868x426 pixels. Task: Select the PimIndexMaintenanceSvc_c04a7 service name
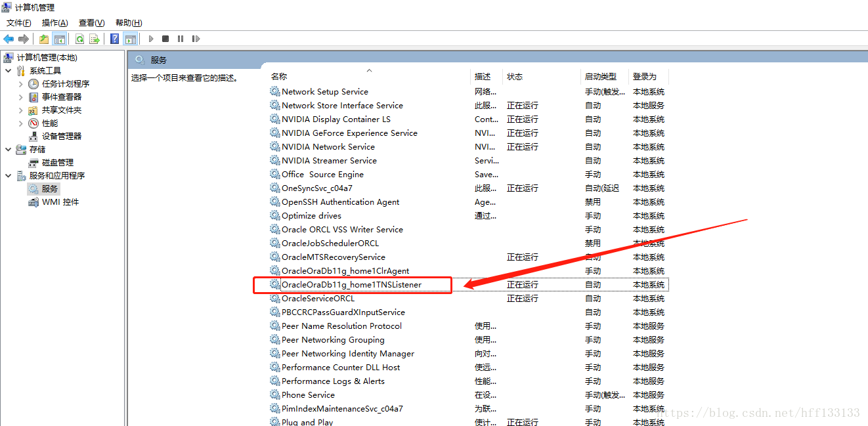342,408
